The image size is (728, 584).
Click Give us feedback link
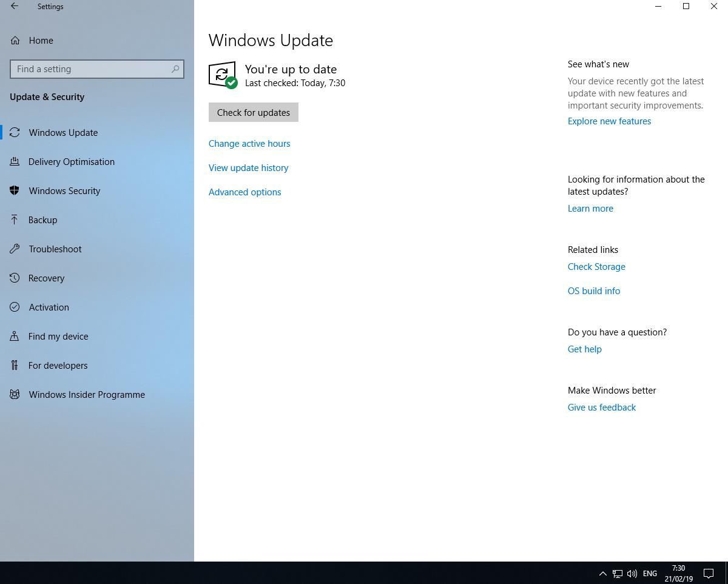[602, 408]
